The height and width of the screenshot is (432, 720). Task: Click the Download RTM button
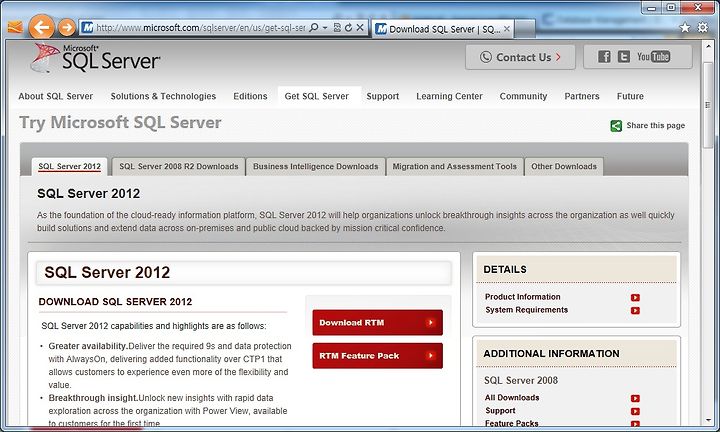pos(377,323)
